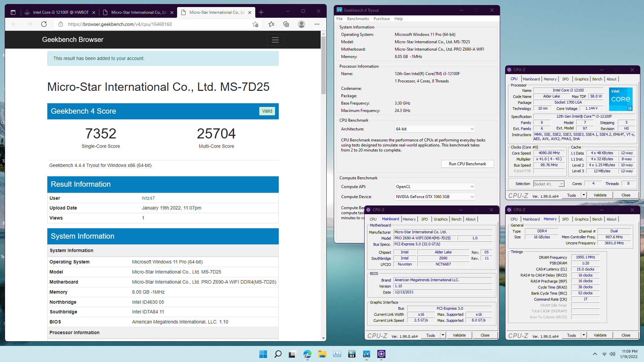Viewport: 644px width, 362px height.
Task: Open the File menu in Geekbench
Action: point(339,19)
